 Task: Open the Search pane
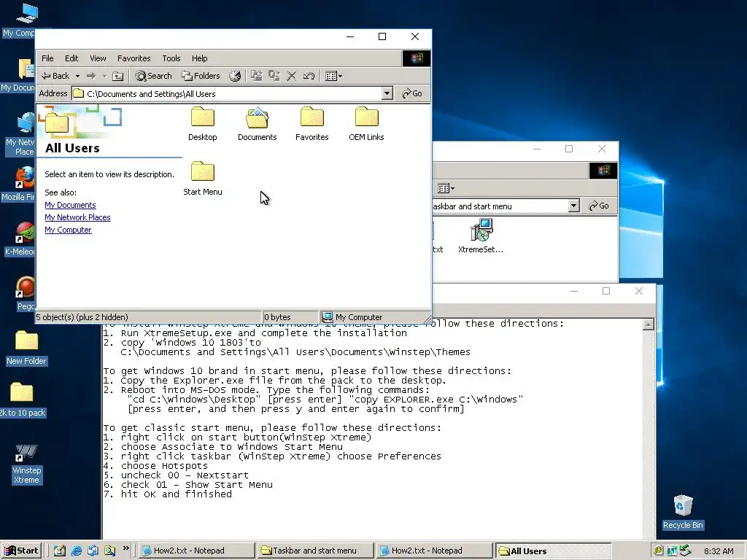point(153,76)
